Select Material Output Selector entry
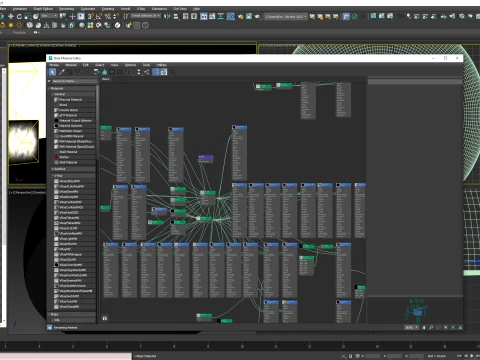 click(x=75, y=120)
